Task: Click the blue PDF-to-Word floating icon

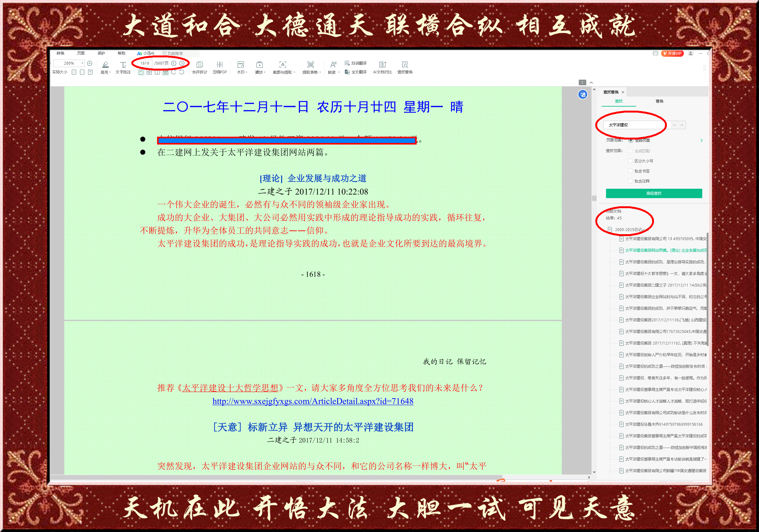Action: click(x=583, y=95)
